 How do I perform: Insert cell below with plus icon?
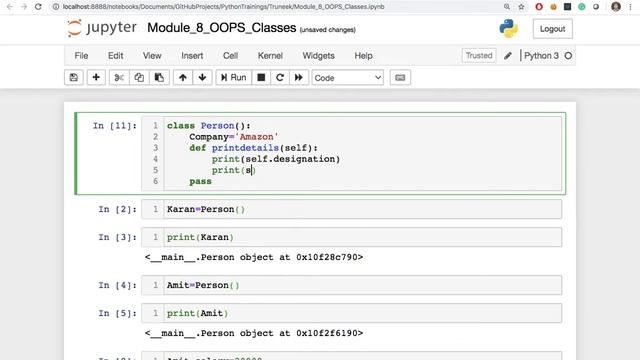(96, 78)
